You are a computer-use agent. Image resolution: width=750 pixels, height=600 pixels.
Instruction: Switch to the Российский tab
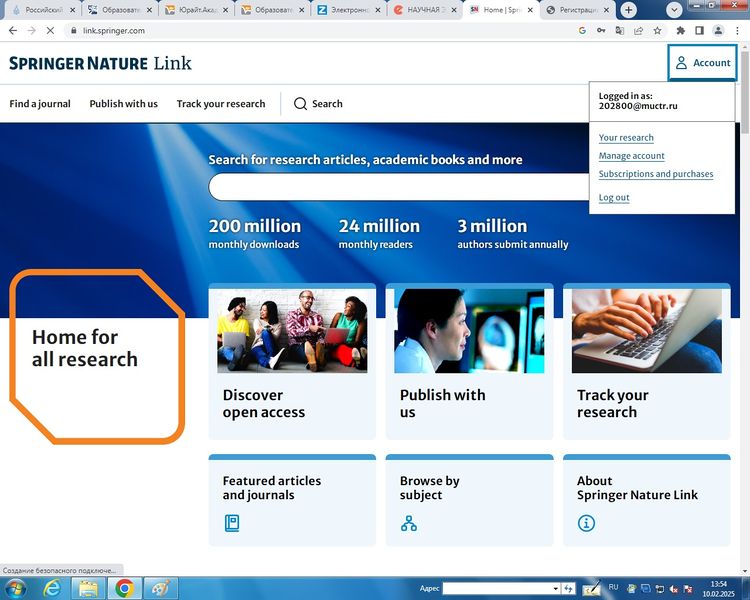click(x=42, y=10)
